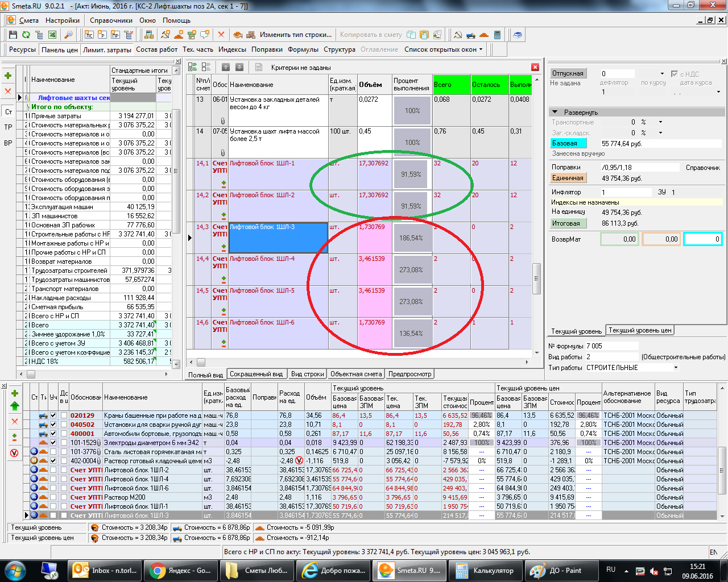Open 'Список открытых окон' dropdown
Viewport: 728px width, 582px height.
click(x=444, y=49)
